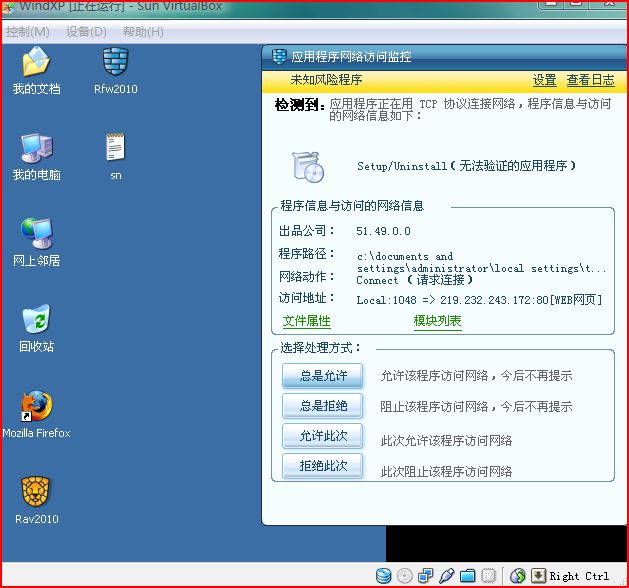Click the 阻止该程序访问网络，今后不再提示 description

(476, 407)
